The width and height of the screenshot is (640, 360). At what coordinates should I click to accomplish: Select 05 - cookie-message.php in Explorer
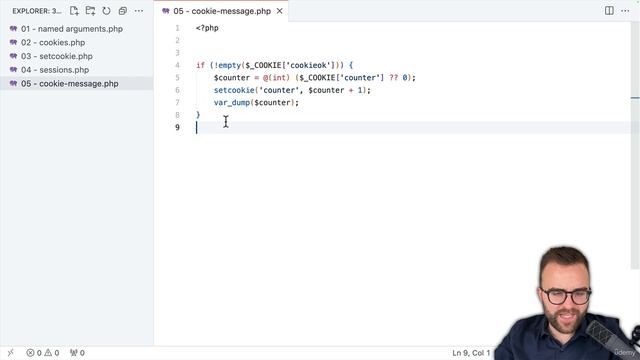(77, 84)
